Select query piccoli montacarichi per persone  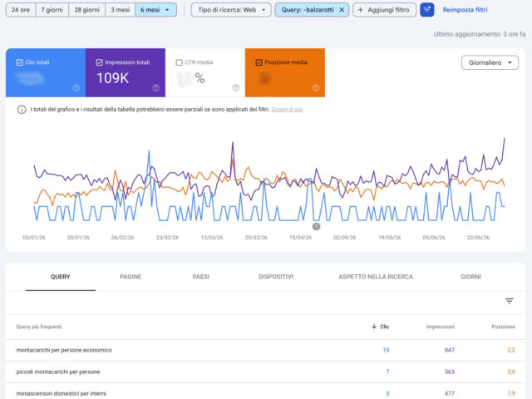pos(58,372)
